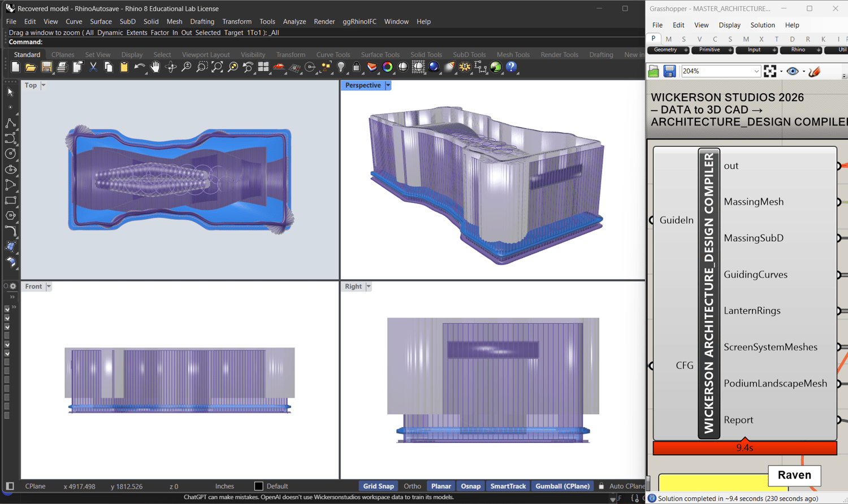This screenshot has width=848, height=504.
Task: Open the Analyze menu in Rhino
Action: click(x=294, y=21)
